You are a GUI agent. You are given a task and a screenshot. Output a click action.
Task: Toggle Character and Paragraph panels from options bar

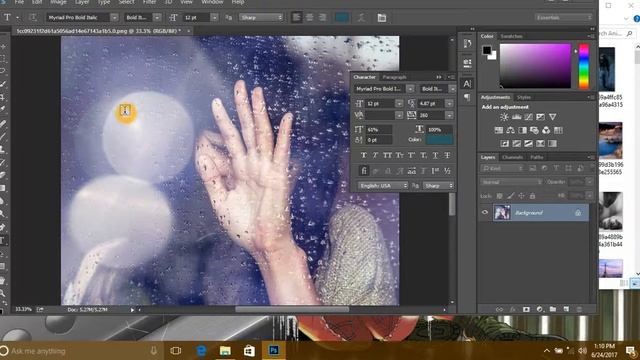(382, 18)
